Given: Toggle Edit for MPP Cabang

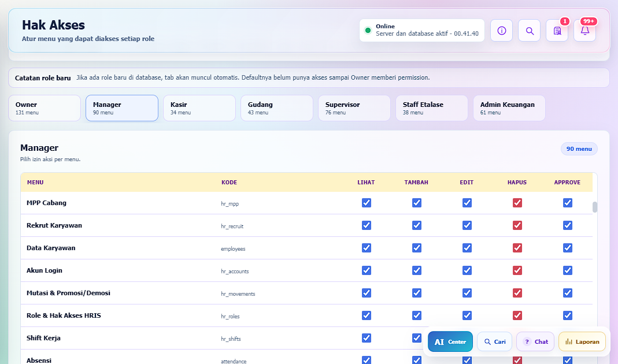Looking at the screenshot, I should tap(467, 203).
